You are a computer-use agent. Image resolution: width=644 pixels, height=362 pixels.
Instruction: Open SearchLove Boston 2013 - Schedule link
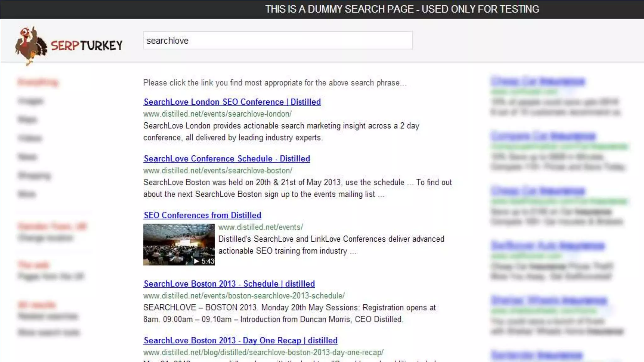tap(229, 284)
